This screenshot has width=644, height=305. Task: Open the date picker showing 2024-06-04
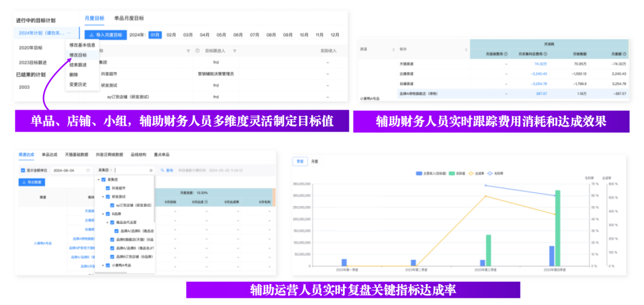point(72,170)
